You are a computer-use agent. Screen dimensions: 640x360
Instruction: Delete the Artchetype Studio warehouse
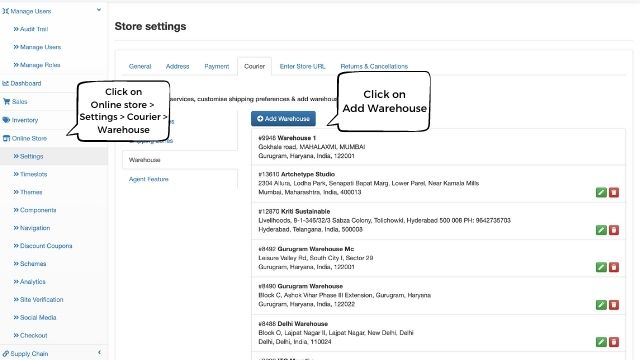pyautogui.click(x=614, y=192)
